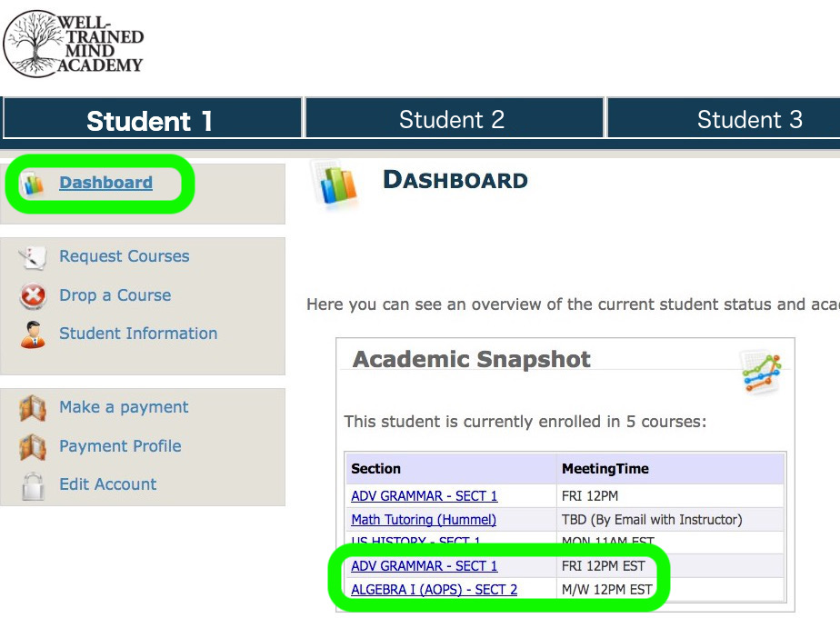Image resolution: width=840 pixels, height=618 pixels.
Task: Click the line graph icon in Academic Snapshot
Action: 760,372
